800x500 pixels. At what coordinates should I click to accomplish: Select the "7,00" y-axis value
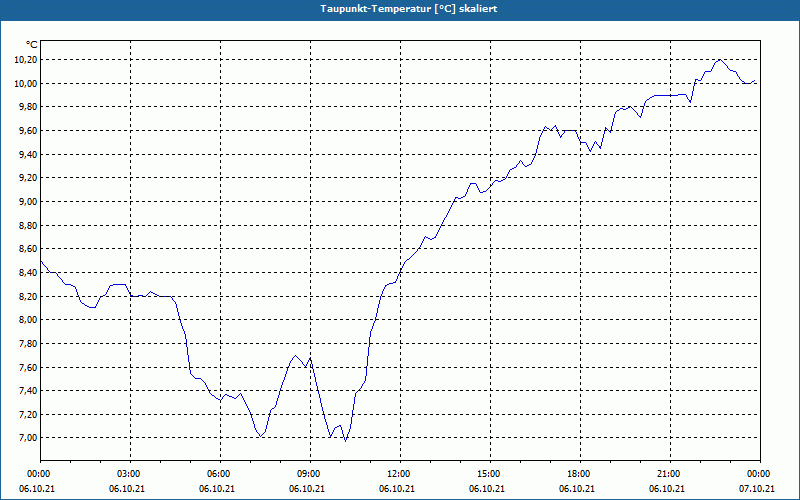28,438
